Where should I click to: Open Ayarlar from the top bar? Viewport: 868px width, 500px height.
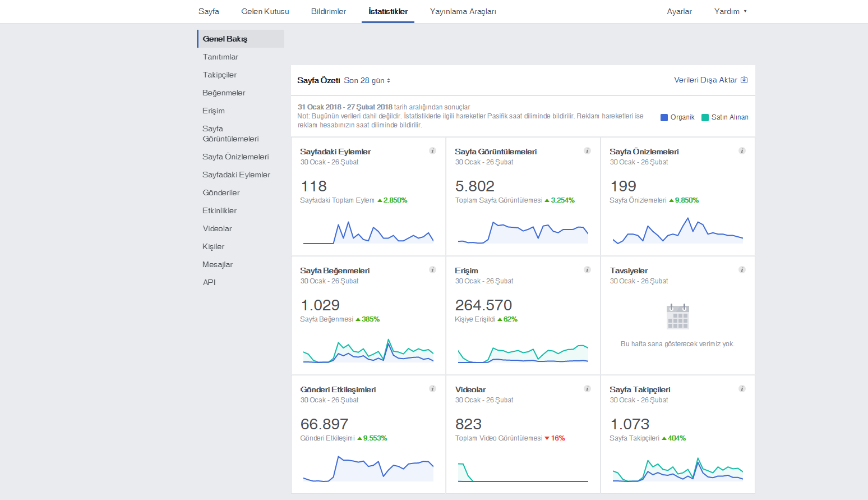(x=679, y=11)
